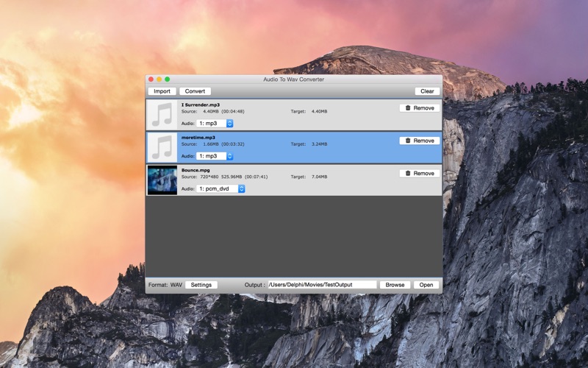Open the audio track dropdown for moretime.mp3
Image resolution: width=588 pixels, height=368 pixels.
tap(215, 156)
